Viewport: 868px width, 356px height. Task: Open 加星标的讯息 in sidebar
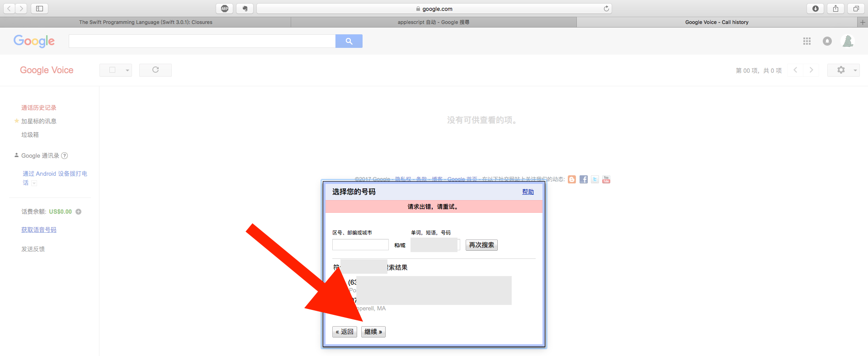(x=39, y=121)
